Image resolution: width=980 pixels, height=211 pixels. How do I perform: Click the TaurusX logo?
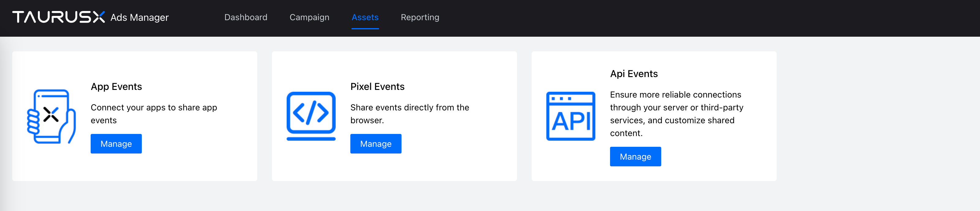click(x=58, y=17)
